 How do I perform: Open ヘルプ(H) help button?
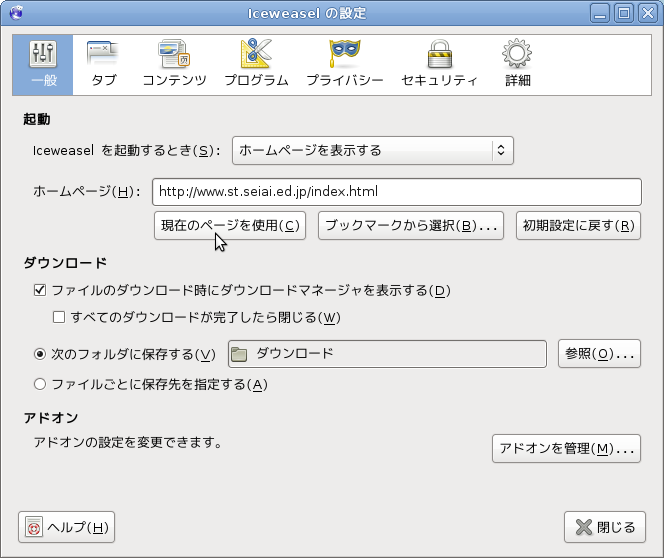pyautogui.click(x=66, y=527)
